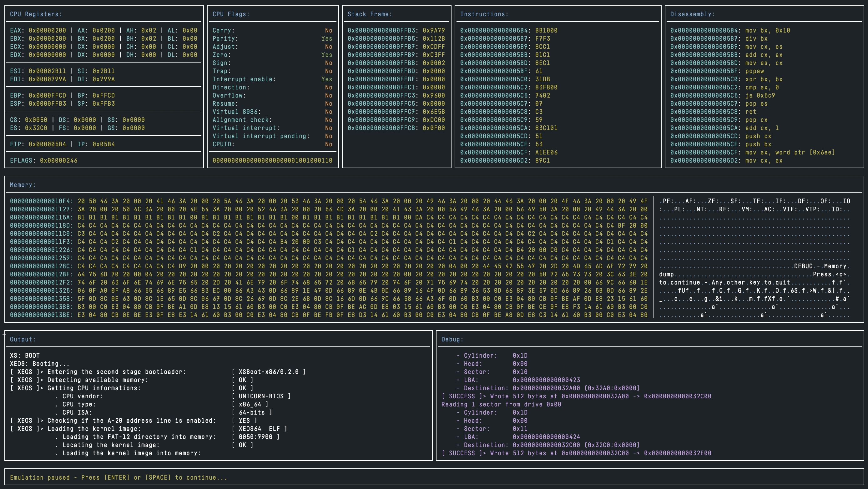Click the 'div bx' disassembly line
Screen dimensions: 868x489
756,38
